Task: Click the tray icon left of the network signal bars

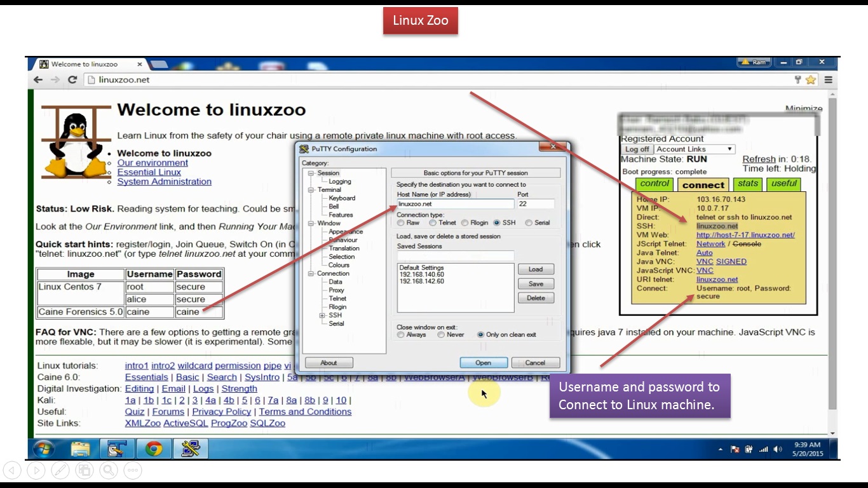Action: [x=749, y=449]
